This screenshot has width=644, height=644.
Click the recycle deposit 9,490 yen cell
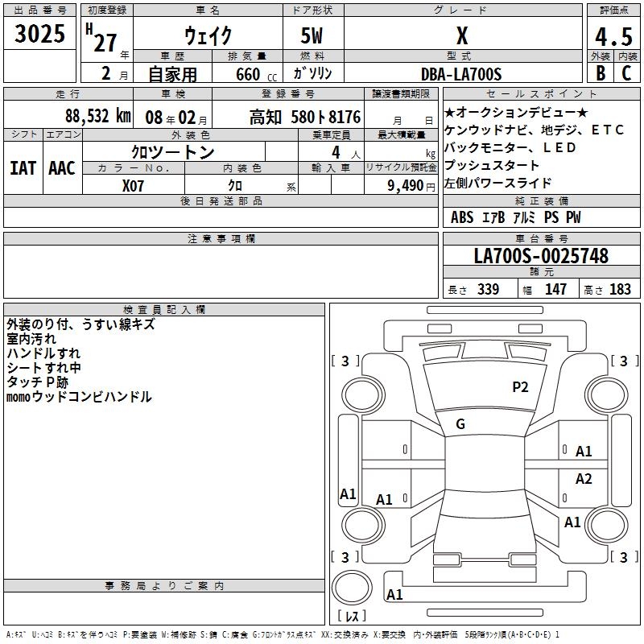pos(401,185)
